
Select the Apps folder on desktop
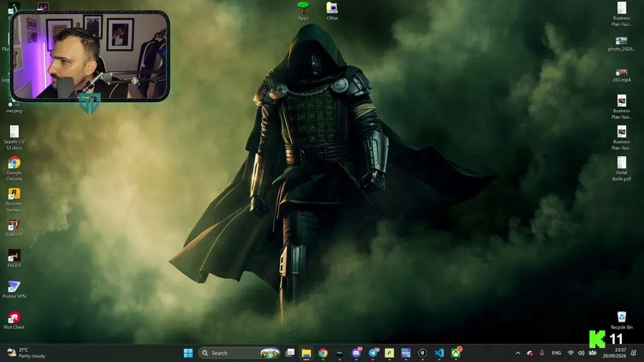303,11
